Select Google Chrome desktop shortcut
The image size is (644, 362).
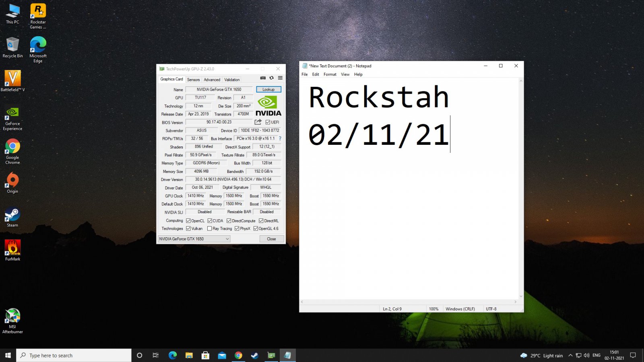(x=12, y=151)
